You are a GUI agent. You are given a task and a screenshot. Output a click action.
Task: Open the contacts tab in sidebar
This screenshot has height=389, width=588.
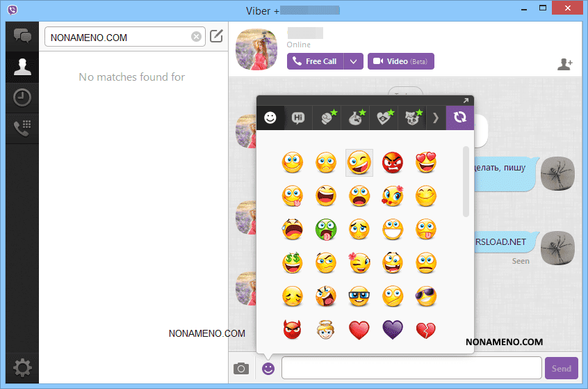(22, 67)
